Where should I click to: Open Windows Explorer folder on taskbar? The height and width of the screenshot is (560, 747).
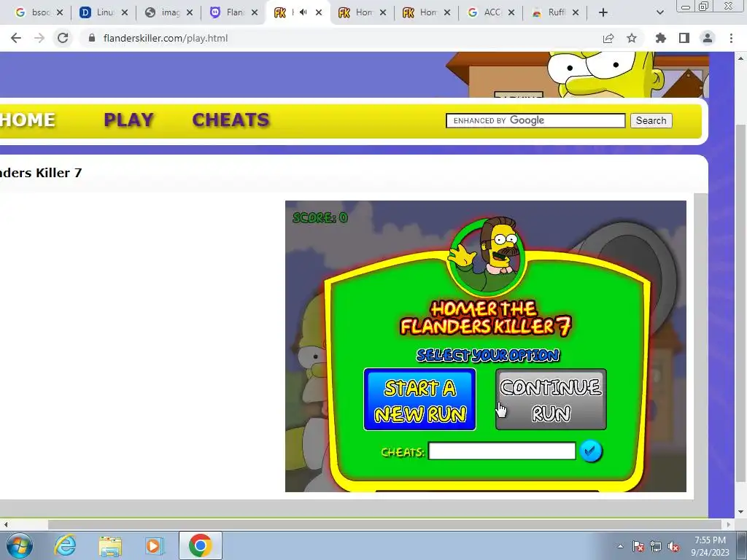pyautogui.click(x=110, y=545)
